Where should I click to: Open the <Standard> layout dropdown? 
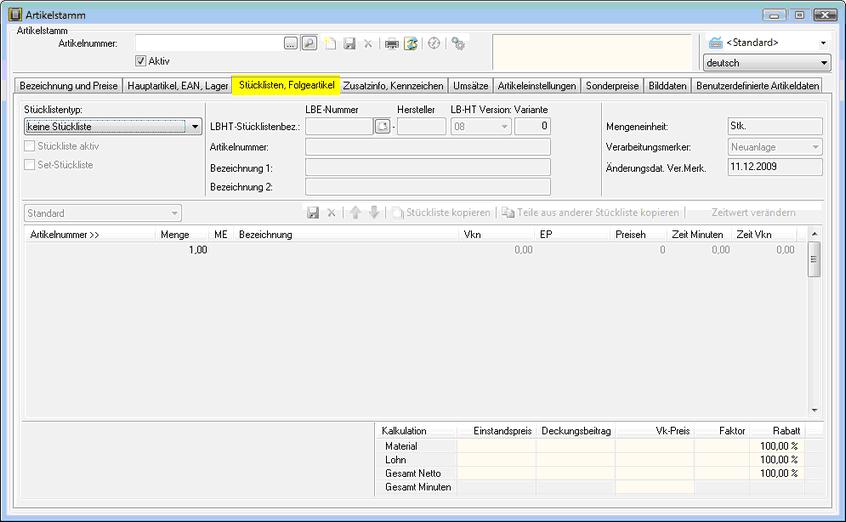(823, 43)
